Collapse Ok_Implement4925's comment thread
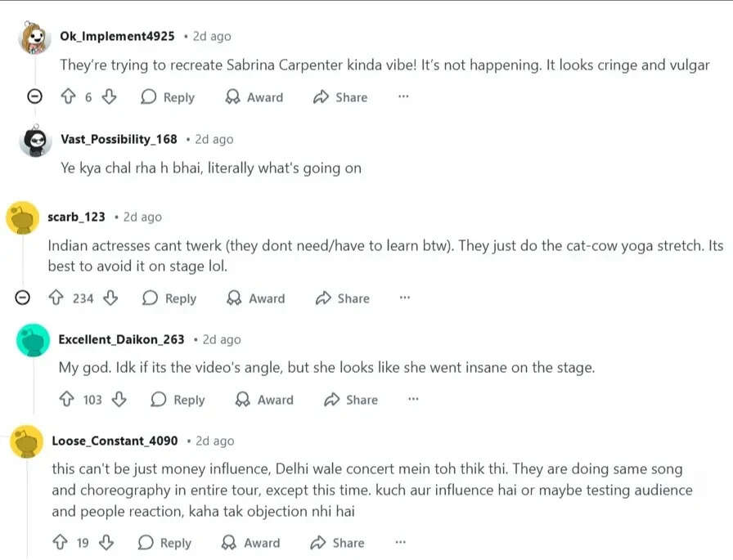The height and width of the screenshot is (560, 733). [34, 97]
